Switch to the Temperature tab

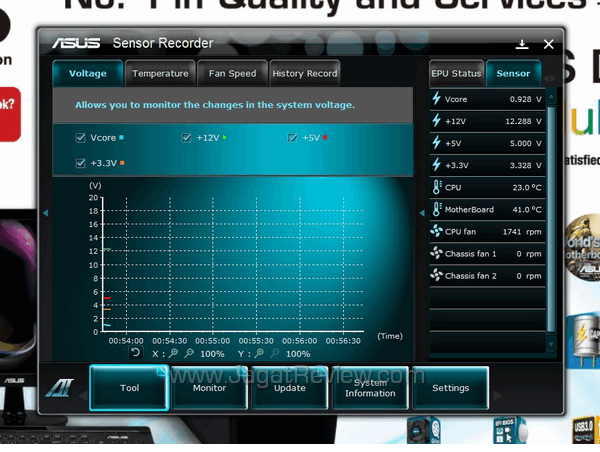[160, 73]
